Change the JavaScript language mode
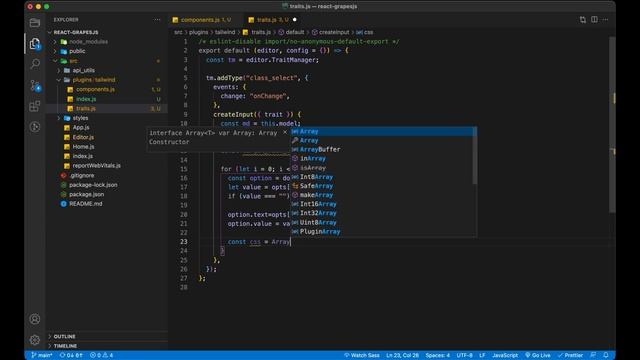This screenshot has width=640, height=360. 505,355
